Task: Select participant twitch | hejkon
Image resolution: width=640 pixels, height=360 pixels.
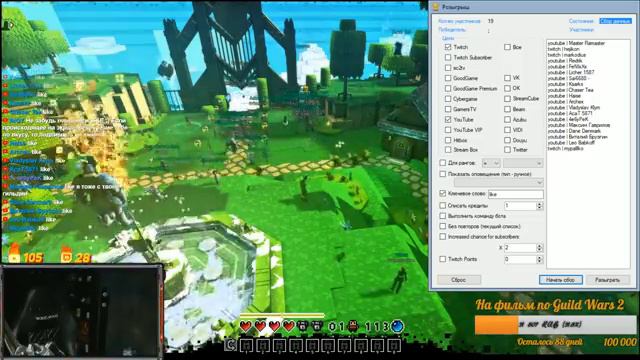Action: [x=564, y=49]
